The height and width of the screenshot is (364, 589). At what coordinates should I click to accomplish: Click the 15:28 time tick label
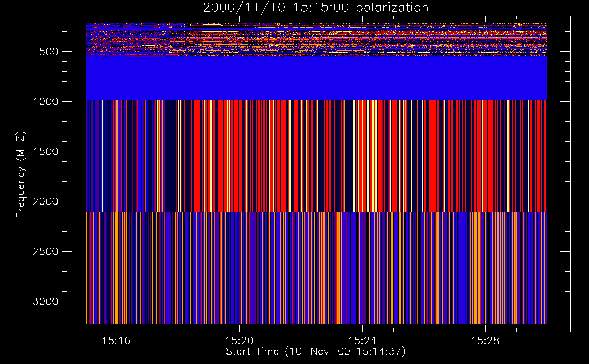485,341
